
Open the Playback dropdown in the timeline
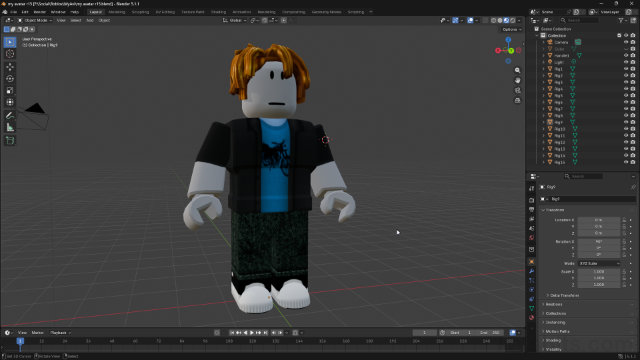coord(60,333)
